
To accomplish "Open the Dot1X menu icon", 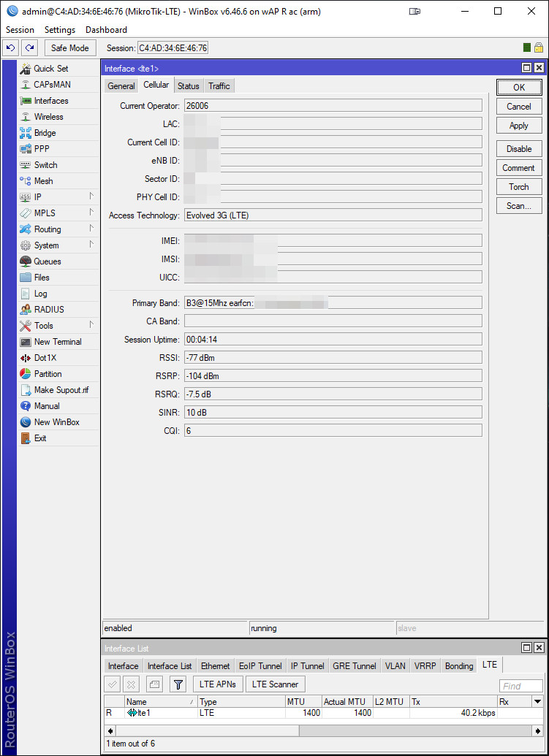I will [x=25, y=358].
